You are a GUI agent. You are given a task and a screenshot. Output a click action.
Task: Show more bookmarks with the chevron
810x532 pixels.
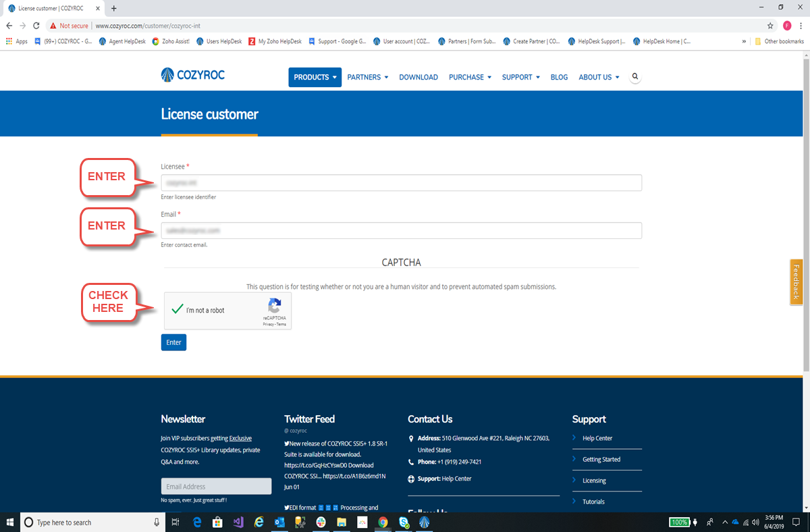(744, 41)
